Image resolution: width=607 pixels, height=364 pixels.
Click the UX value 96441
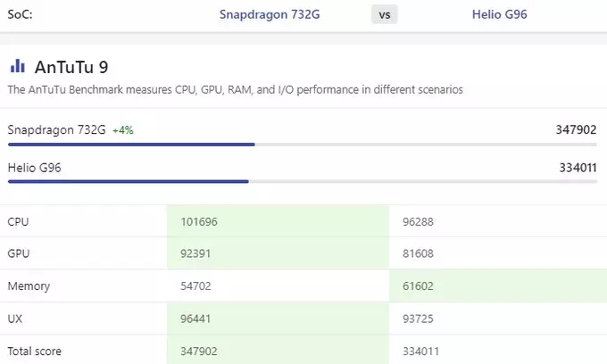195,318
